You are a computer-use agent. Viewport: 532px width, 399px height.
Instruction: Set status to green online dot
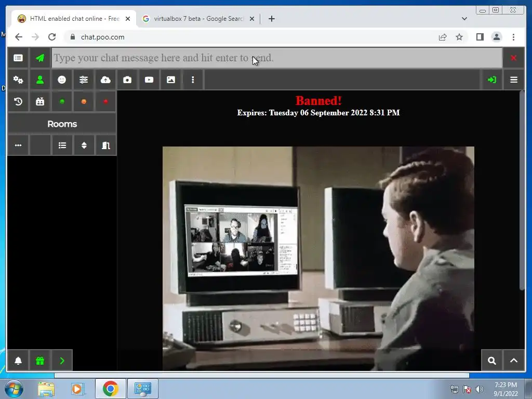pyautogui.click(x=62, y=101)
